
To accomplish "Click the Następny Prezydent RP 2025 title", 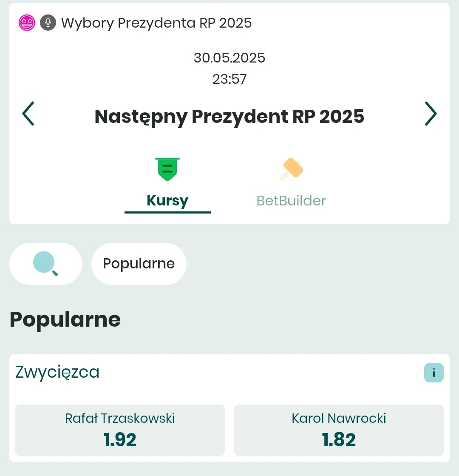I will tap(229, 116).
